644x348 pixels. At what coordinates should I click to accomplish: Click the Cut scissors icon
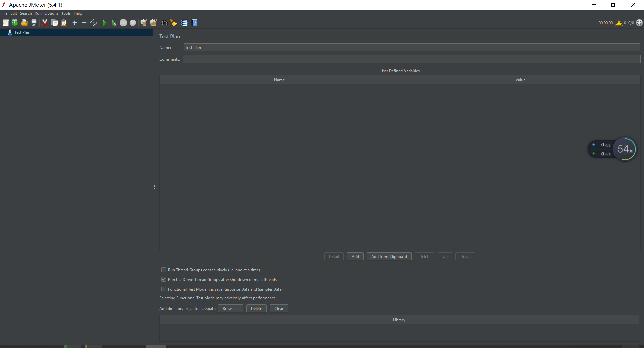click(x=45, y=23)
